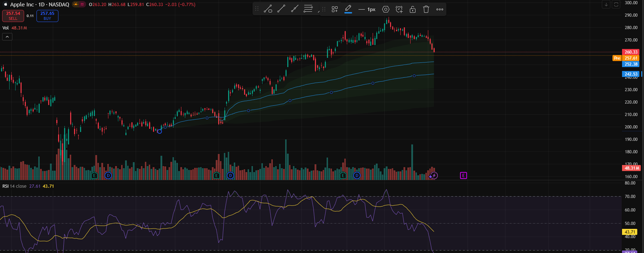The height and width of the screenshot is (253, 644).
Task: Click the blue anchored VWAP start circle
Action: click(x=159, y=131)
